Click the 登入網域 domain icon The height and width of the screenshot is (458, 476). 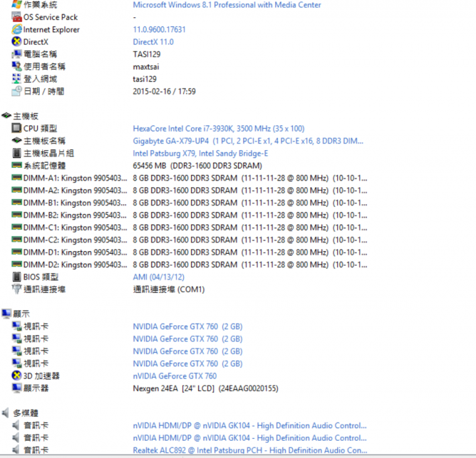(17, 79)
